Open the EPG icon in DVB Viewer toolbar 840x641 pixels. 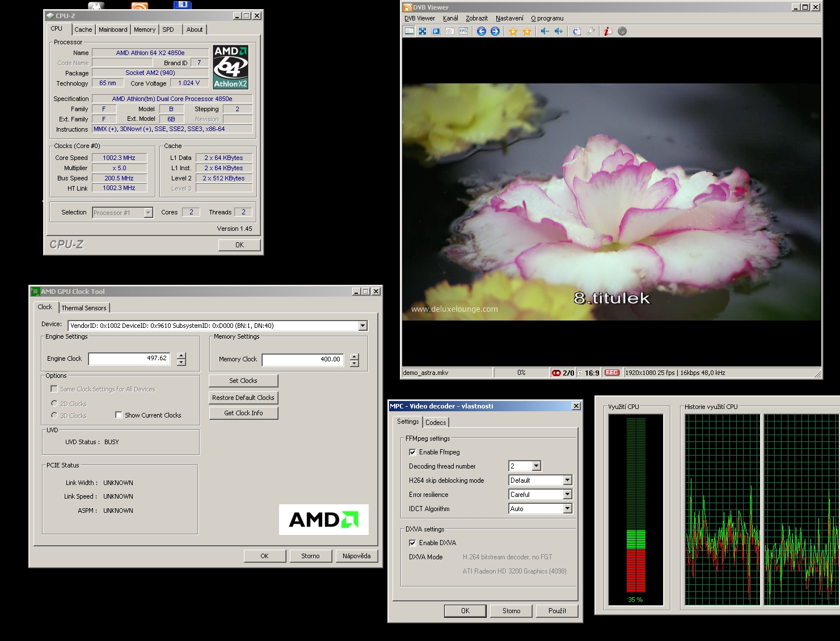463,31
